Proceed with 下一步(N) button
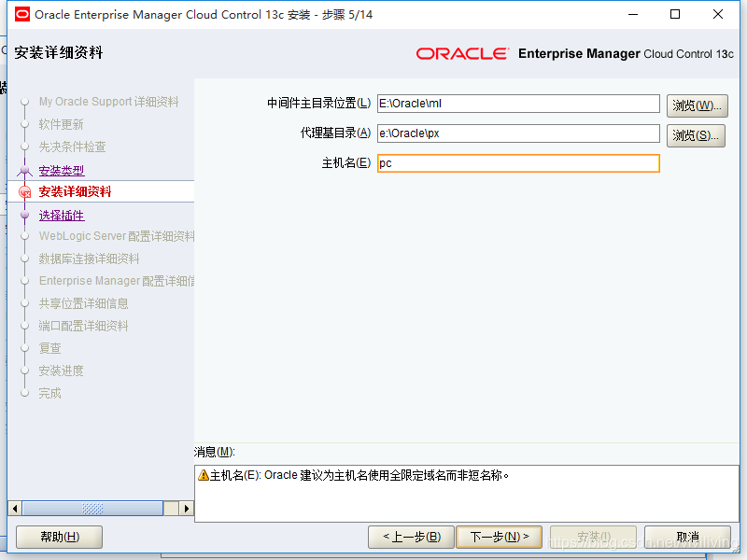The width and height of the screenshot is (747, 560). (499, 538)
